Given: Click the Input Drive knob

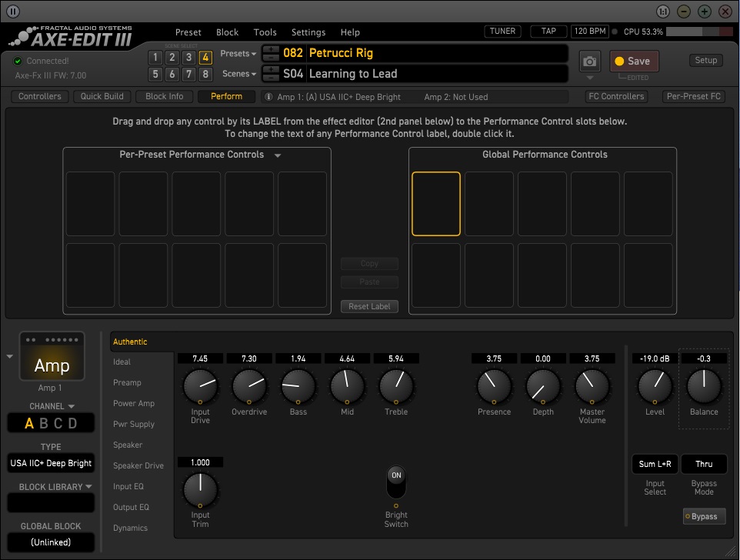Looking at the screenshot, I should point(200,386).
